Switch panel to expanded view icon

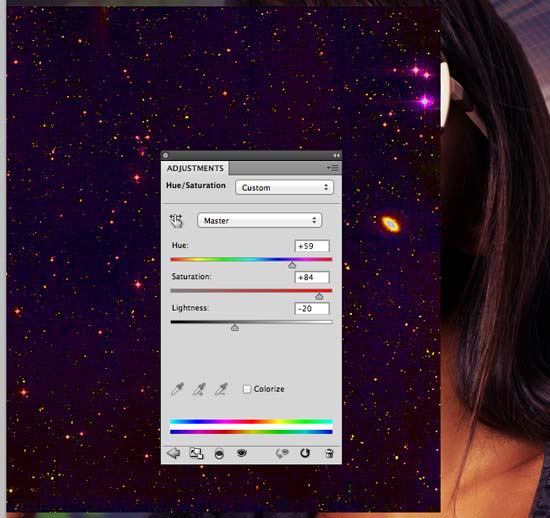[x=196, y=453]
